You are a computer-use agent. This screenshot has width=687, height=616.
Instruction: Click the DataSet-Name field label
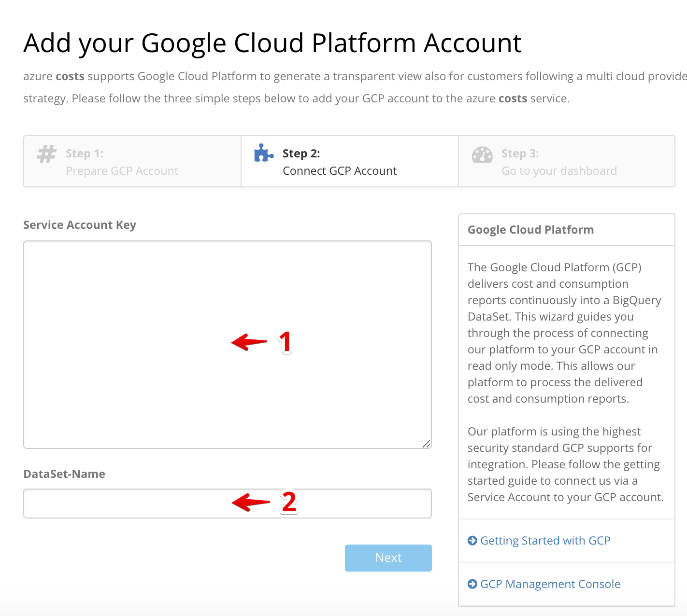tap(64, 474)
